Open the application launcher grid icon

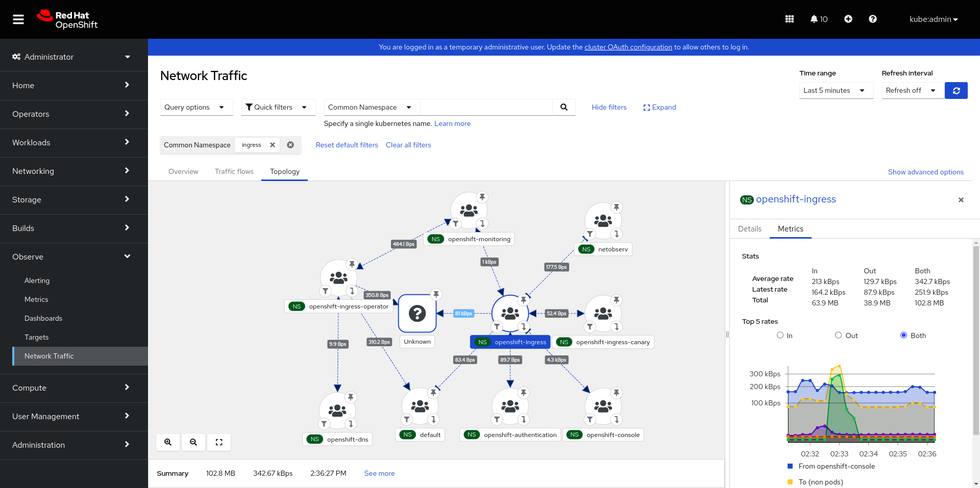click(789, 19)
